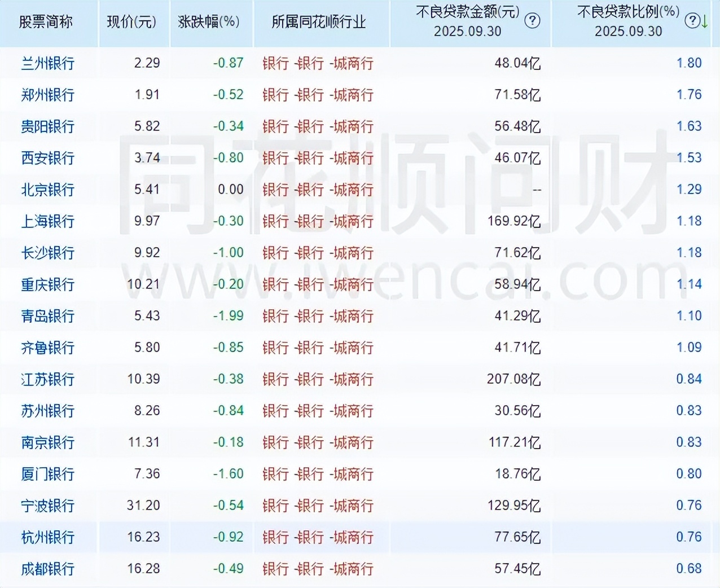
Task: Click the 0.84 ratio for 江苏银行
Action: point(689,379)
